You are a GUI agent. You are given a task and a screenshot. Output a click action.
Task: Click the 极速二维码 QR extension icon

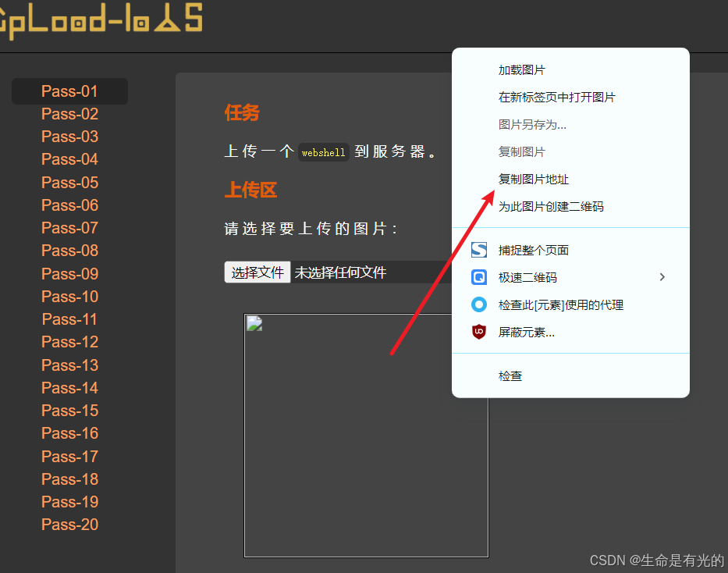pyautogui.click(x=478, y=276)
